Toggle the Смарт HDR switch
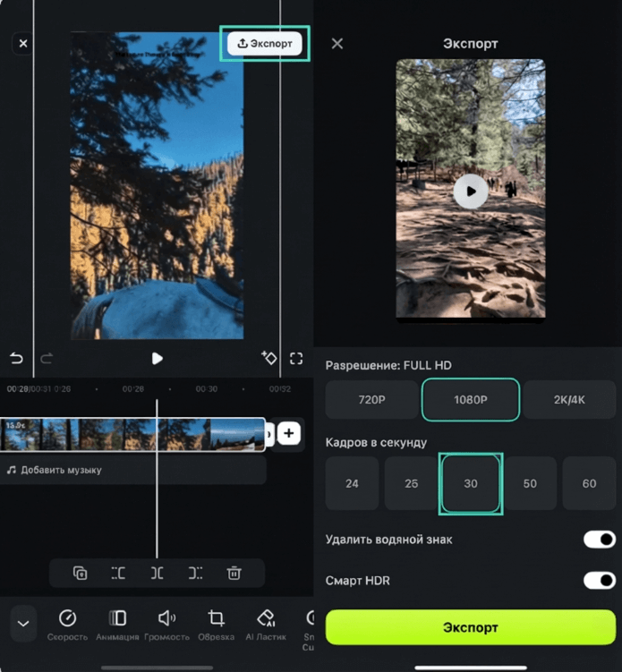Image resolution: width=622 pixels, height=672 pixels. [599, 581]
